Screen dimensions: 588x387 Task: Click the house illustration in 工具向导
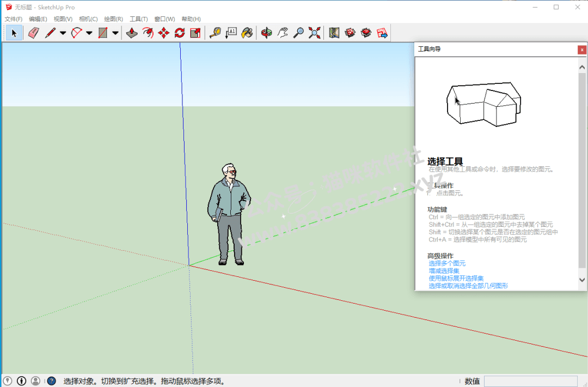pyautogui.click(x=484, y=104)
